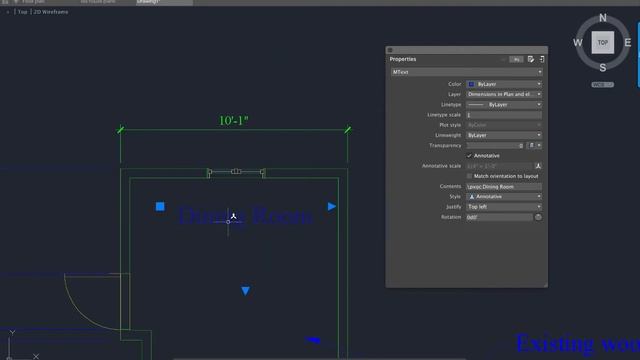Click the Existing text at bottom right
The width and height of the screenshot is (640, 360).
[554, 343]
